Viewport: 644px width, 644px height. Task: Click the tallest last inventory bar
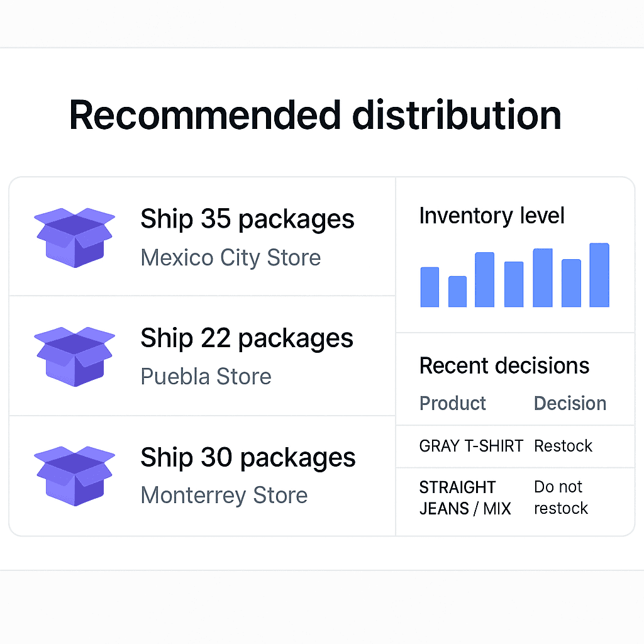pyautogui.click(x=599, y=275)
